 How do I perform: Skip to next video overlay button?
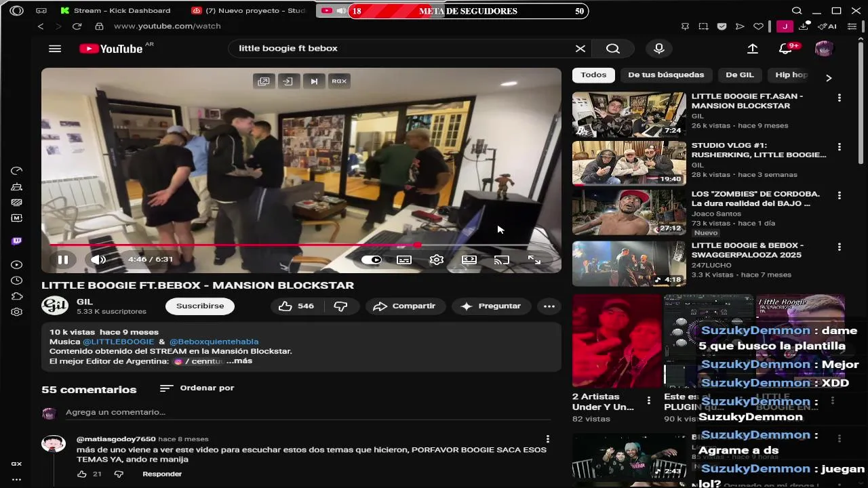pos(314,81)
